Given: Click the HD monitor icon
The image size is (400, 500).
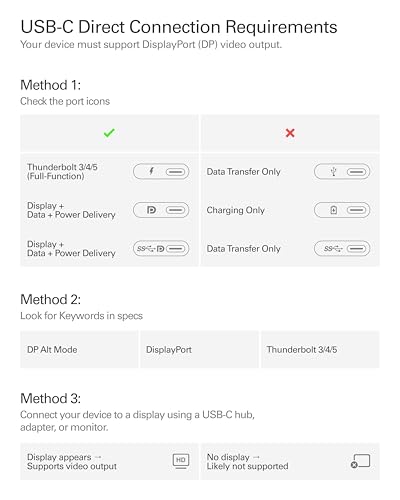Looking at the screenshot, I should [x=181, y=461].
